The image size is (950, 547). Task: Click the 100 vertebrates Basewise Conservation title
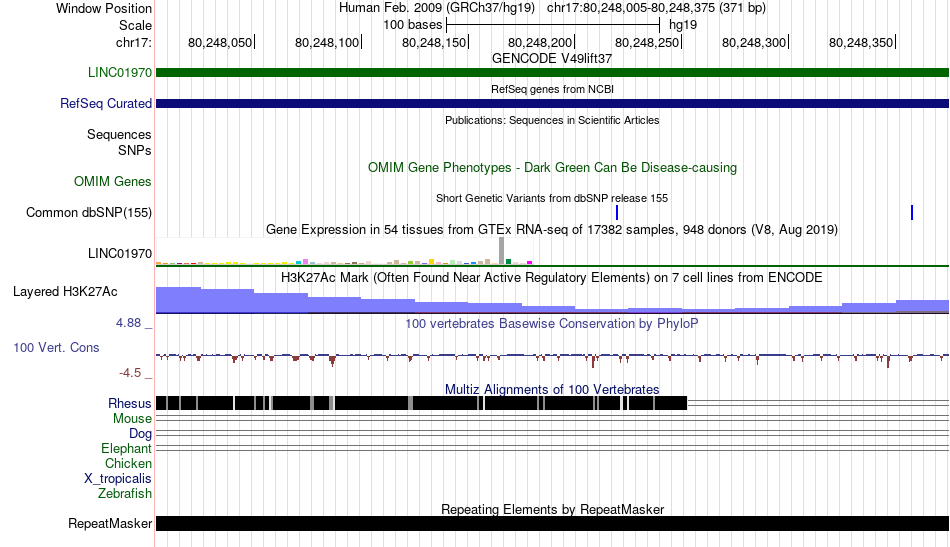[x=551, y=323]
